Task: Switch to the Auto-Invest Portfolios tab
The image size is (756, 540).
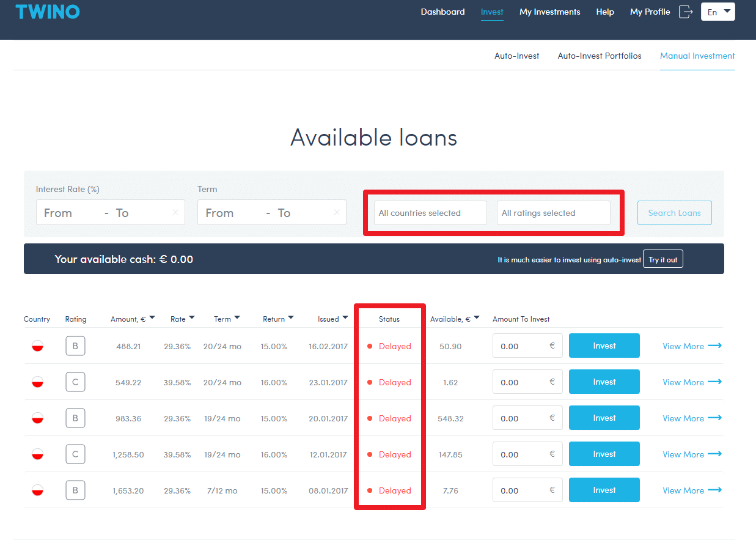Action: coord(600,56)
